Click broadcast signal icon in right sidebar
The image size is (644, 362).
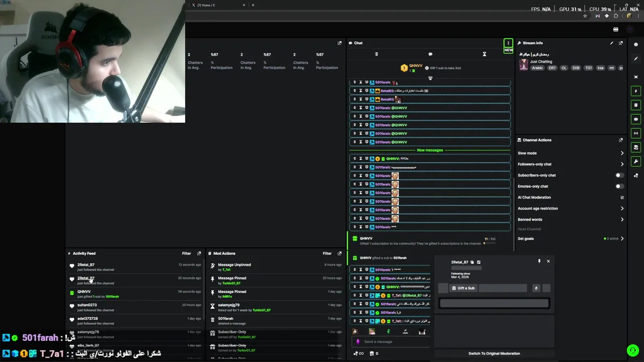636,133
